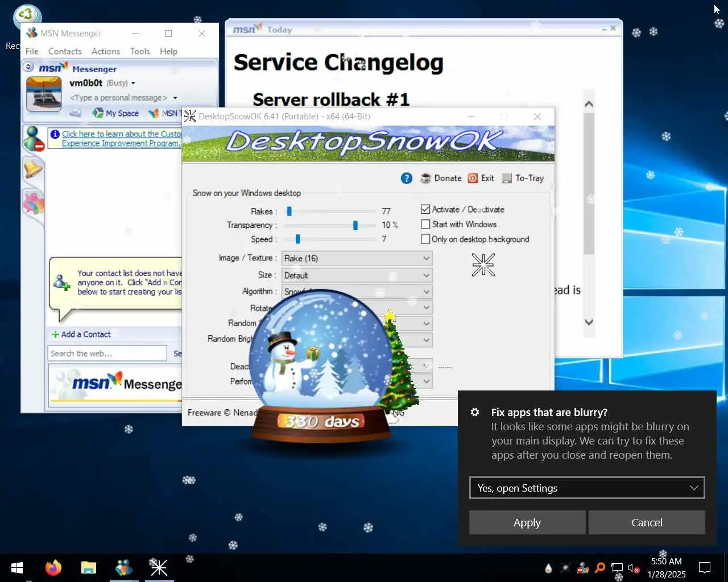
Task: Open the File menu in MSN Messenger
Action: [x=32, y=51]
